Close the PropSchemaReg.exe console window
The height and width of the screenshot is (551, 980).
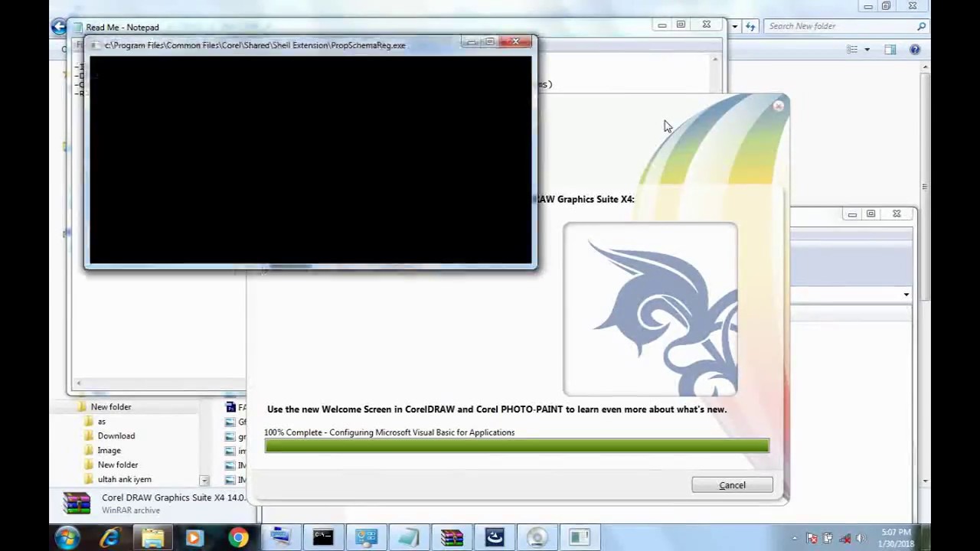(x=517, y=41)
